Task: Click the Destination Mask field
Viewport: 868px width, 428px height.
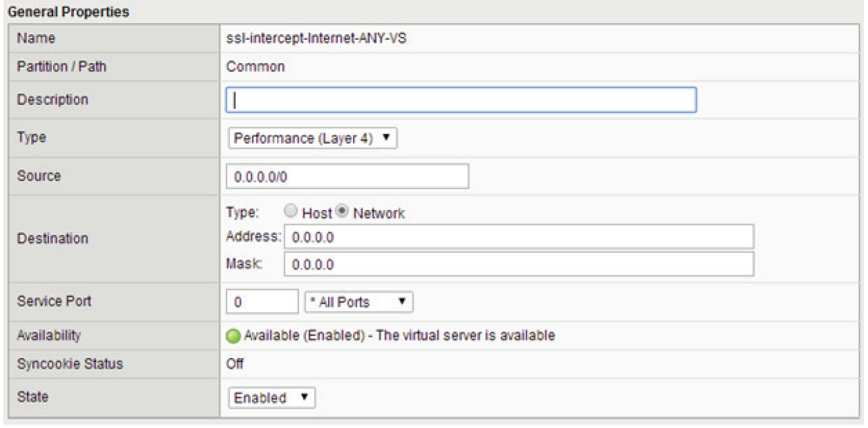Action: [x=518, y=264]
